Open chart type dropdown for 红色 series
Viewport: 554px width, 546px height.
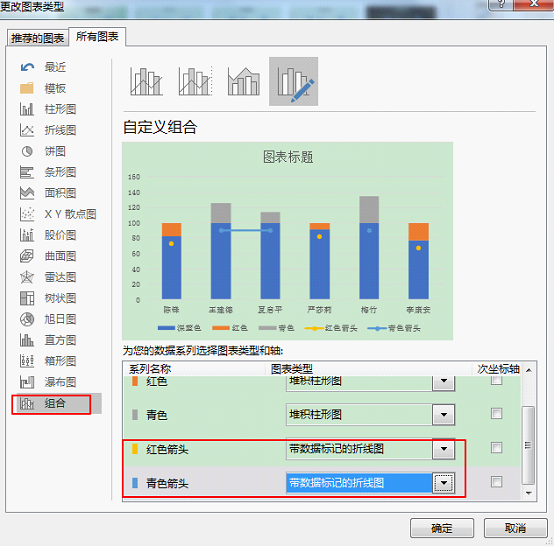tap(444, 382)
